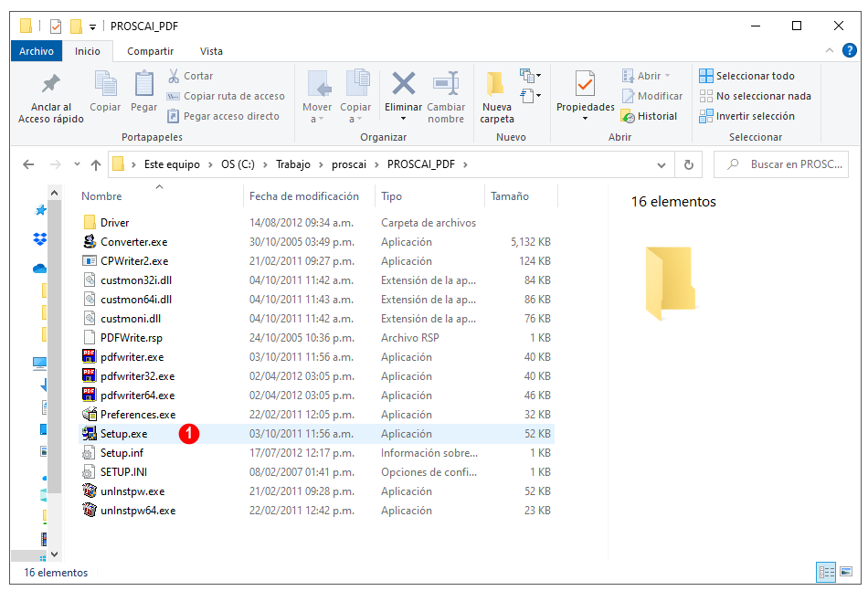Collapse the ribbon with the chevron
The height and width of the screenshot is (591, 868).
point(830,50)
